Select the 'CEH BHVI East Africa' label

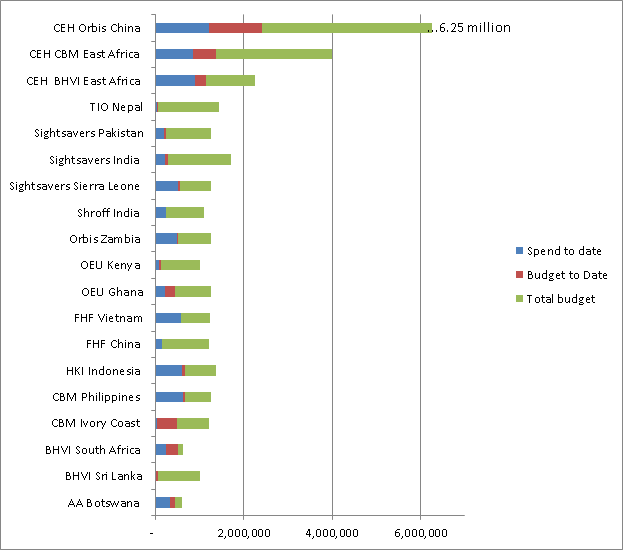tap(83, 81)
